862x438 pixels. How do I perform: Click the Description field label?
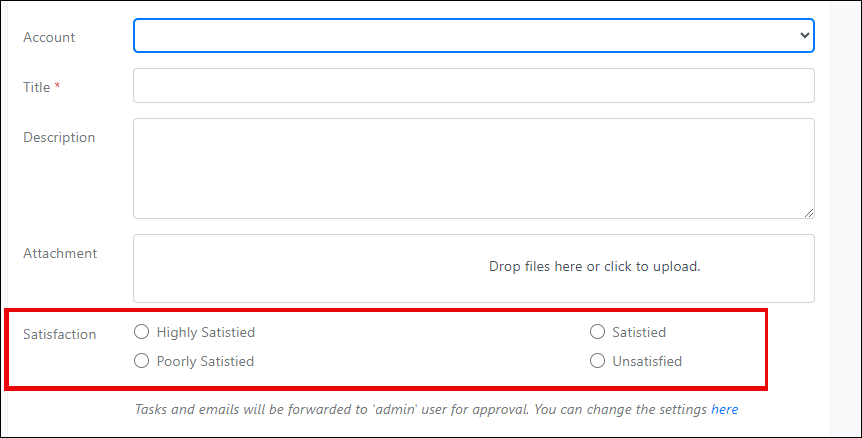(x=59, y=137)
